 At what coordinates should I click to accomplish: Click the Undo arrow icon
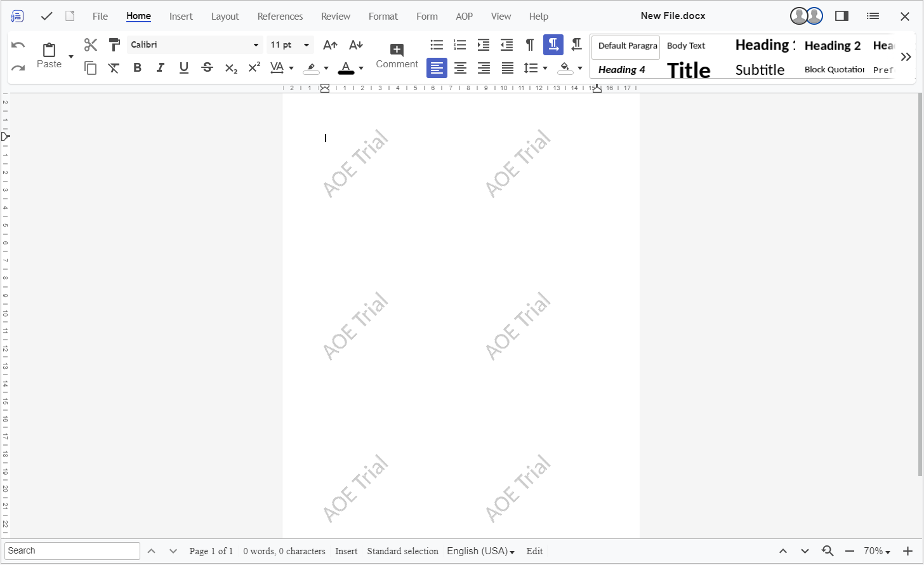pos(18,45)
